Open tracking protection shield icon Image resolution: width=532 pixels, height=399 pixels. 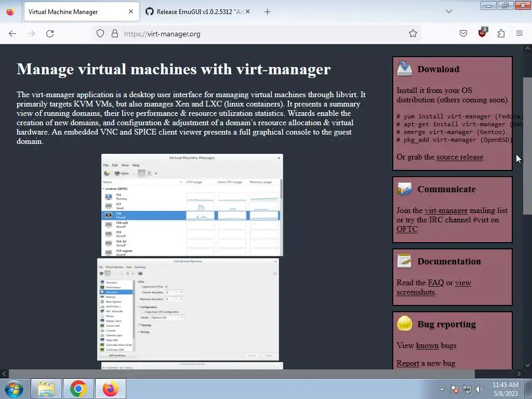point(100,34)
